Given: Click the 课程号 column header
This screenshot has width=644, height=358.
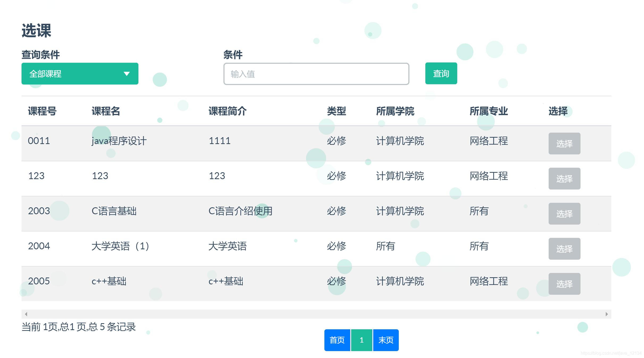Looking at the screenshot, I should click(x=42, y=111).
